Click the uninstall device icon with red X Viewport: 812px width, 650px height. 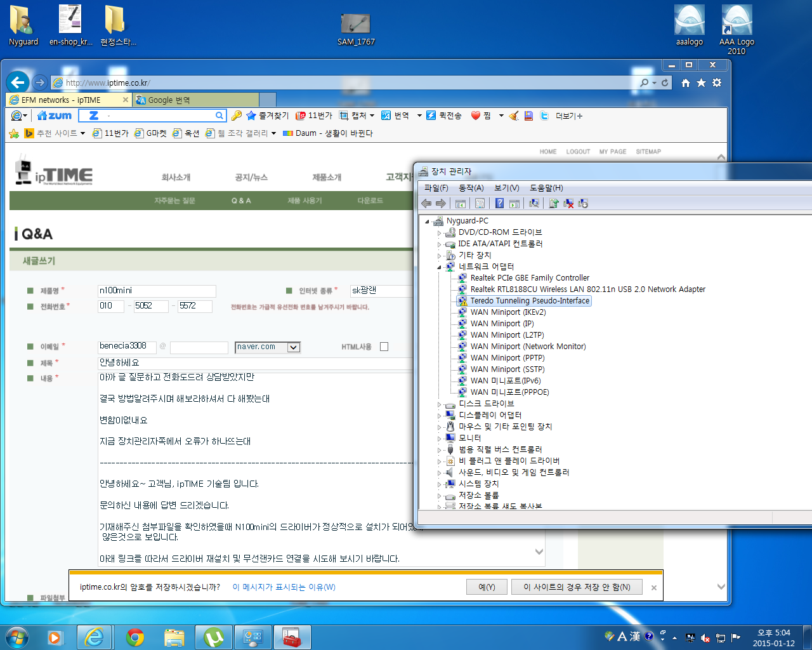click(568, 203)
